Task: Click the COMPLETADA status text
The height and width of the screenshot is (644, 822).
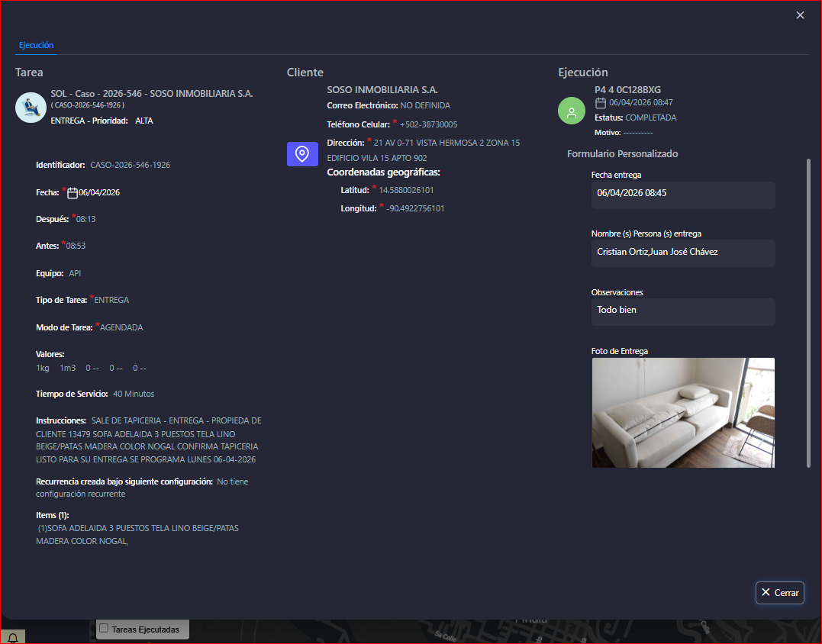Action: [650, 118]
